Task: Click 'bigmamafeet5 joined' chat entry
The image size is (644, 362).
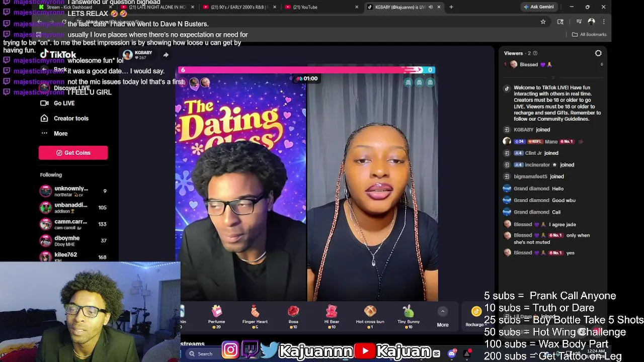Action: pyautogui.click(x=534, y=176)
